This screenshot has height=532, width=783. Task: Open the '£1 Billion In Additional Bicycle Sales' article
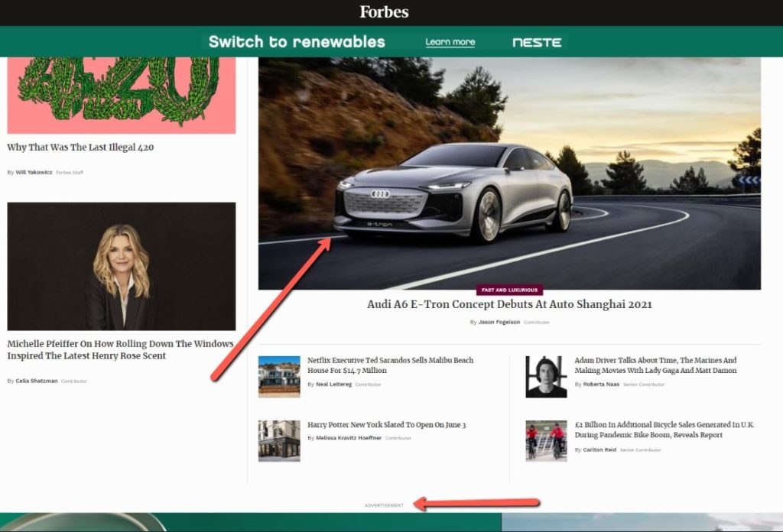(x=664, y=430)
